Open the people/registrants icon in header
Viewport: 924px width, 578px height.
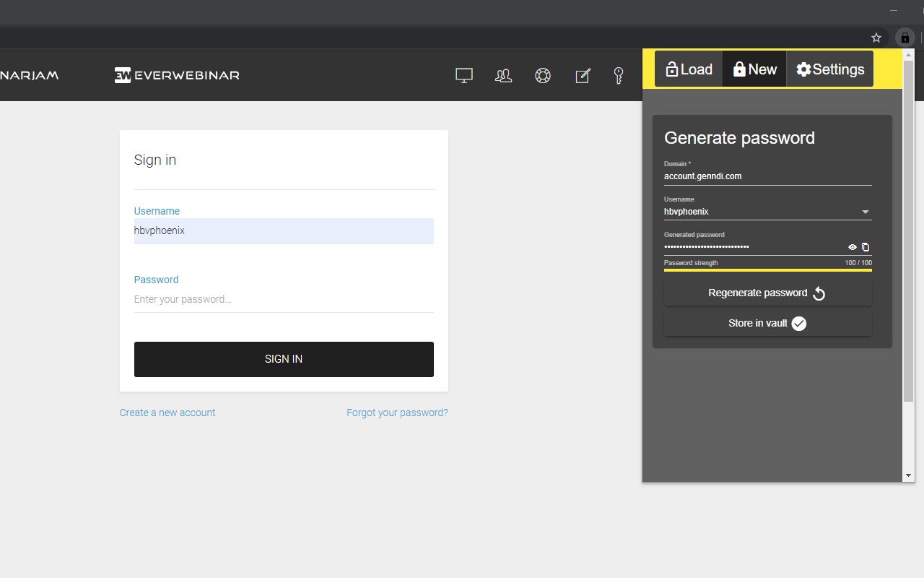pos(503,75)
